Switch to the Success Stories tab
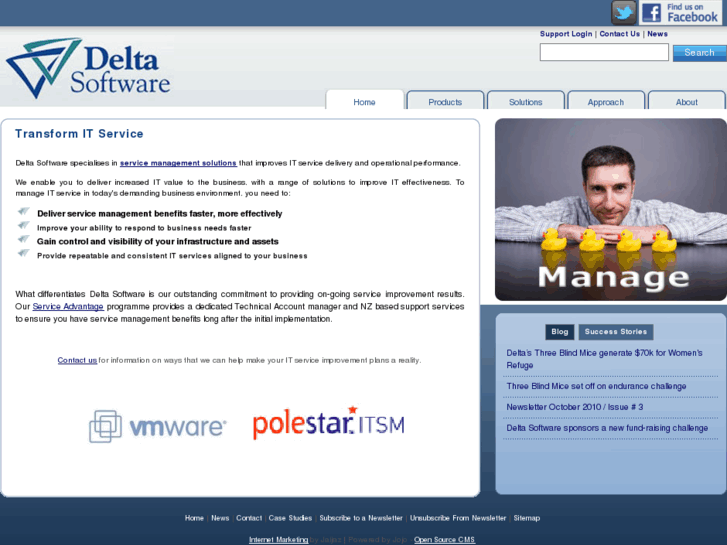This screenshot has width=727, height=545. click(616, 332)
